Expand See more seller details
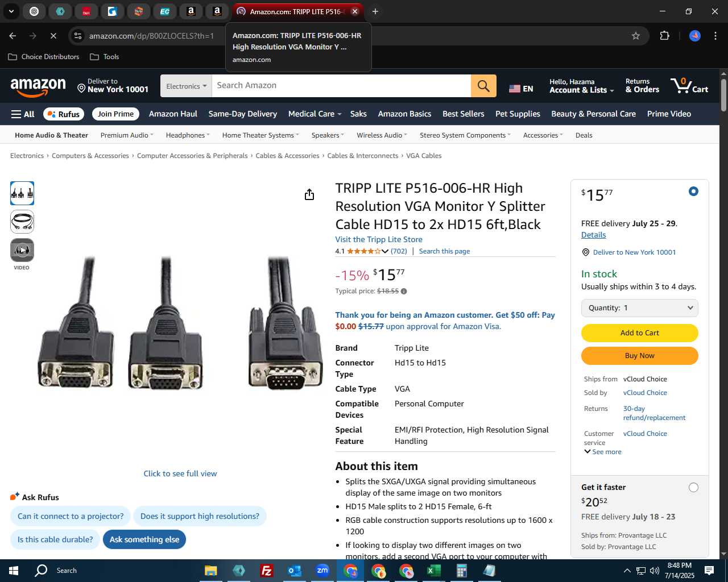Viewport: 728px width, 582px height. point(603,452)
